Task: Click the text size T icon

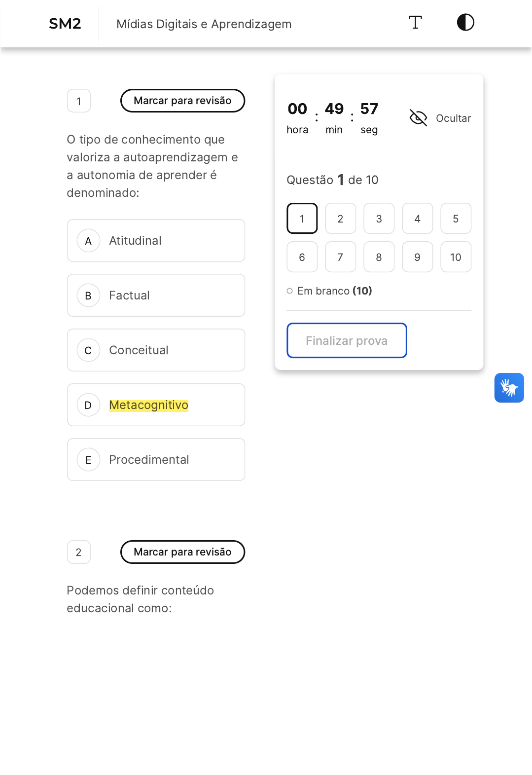Action: point(415,23)
